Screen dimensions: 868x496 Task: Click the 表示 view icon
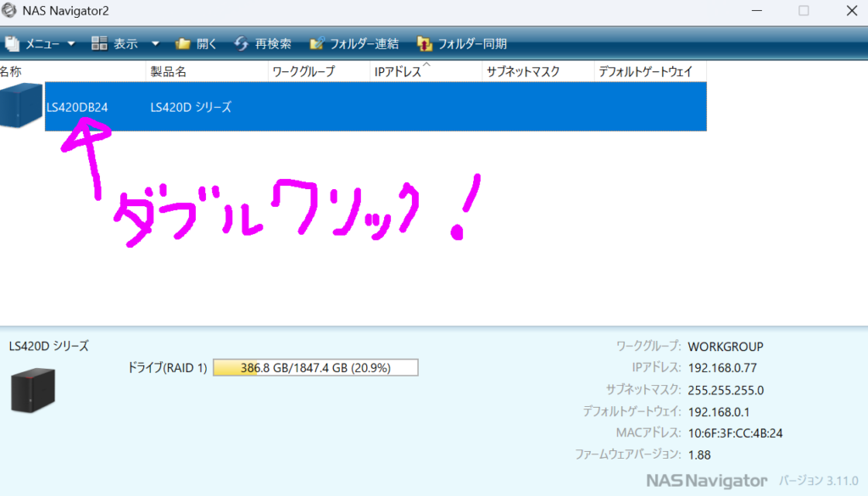tap(99, 43)
